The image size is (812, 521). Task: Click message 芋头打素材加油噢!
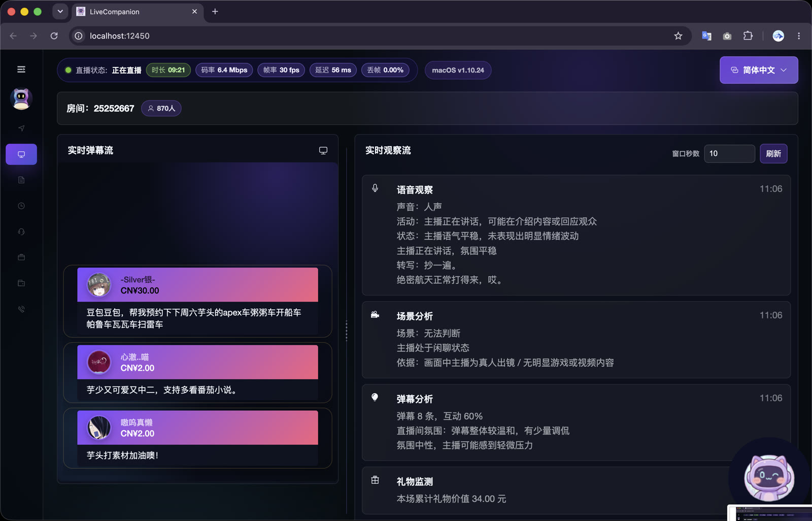pos(122,455)
